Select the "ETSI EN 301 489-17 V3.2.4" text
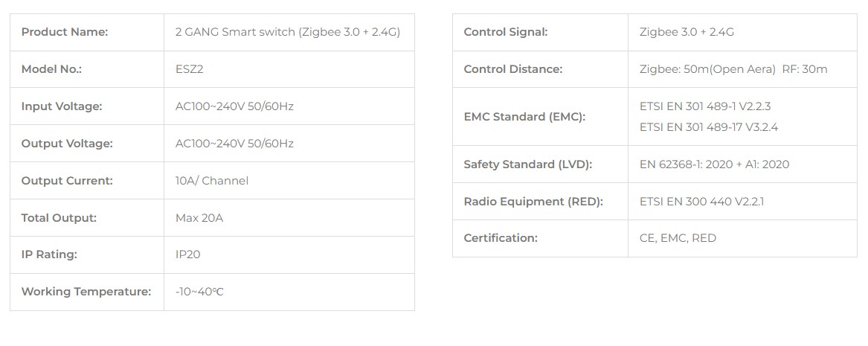Viewport: 868px width, 346px height. [708, 127]
